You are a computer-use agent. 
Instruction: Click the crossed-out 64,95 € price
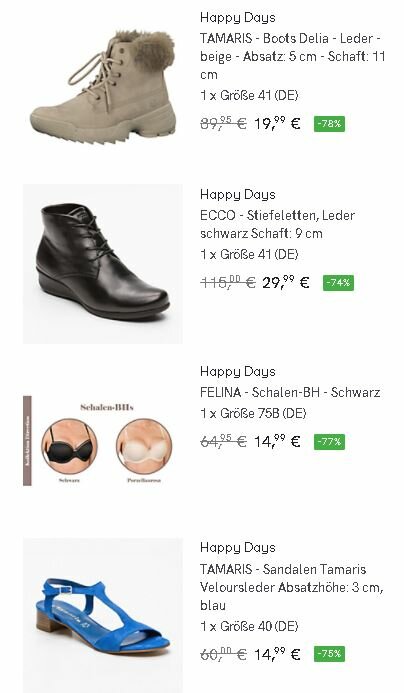click(x=223, y=442)
